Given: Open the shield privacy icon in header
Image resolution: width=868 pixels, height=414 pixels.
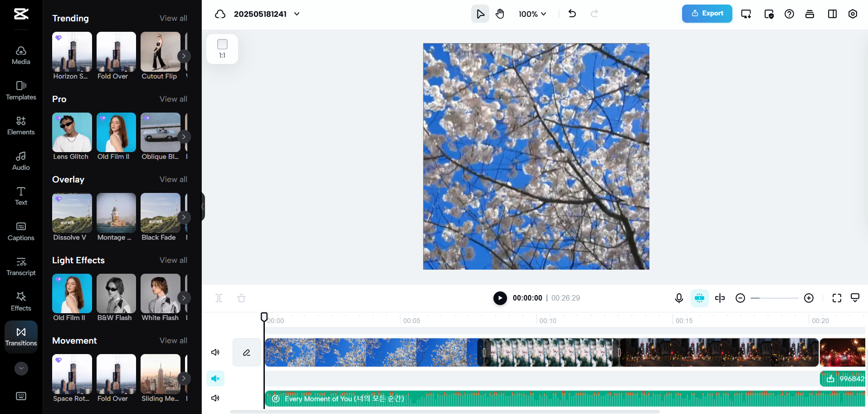Looking at the screenshot, I should pyautogui.click(x=769, y=14).
